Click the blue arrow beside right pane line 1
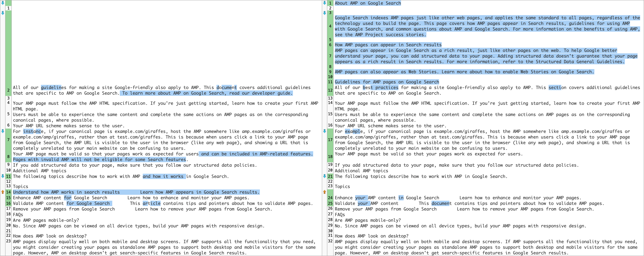The image size is (644, 256). (x=325, y=3)
